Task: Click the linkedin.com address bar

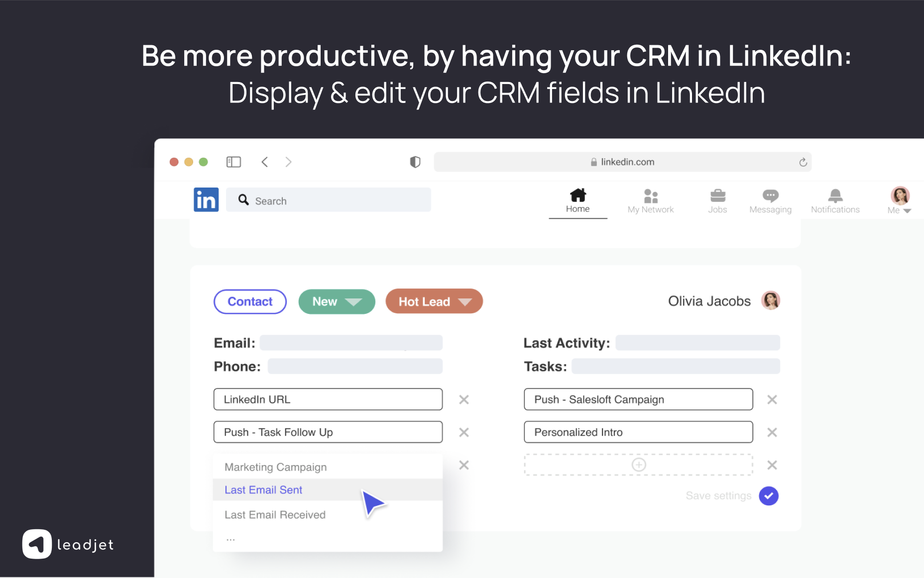Action: pyautogui.click(x=622, y=162)
